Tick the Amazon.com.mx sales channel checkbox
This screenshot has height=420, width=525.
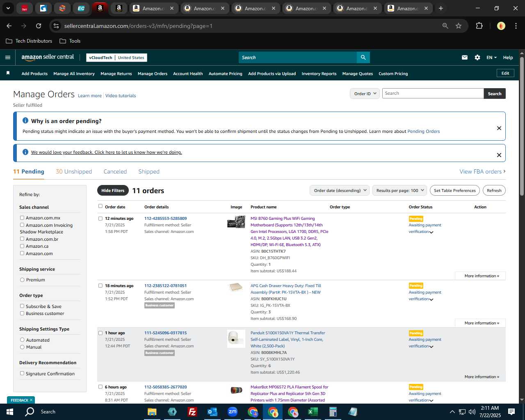22,218
